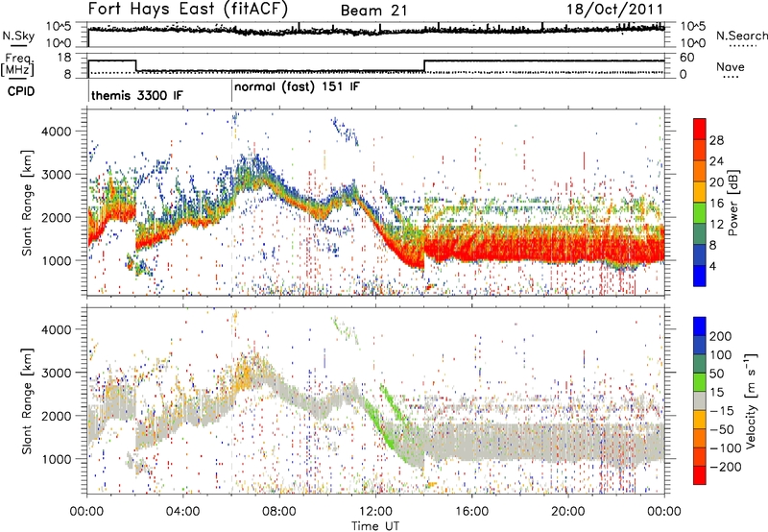Click the 'normal (fast) 151 IF' mode label

coord(297,87)
